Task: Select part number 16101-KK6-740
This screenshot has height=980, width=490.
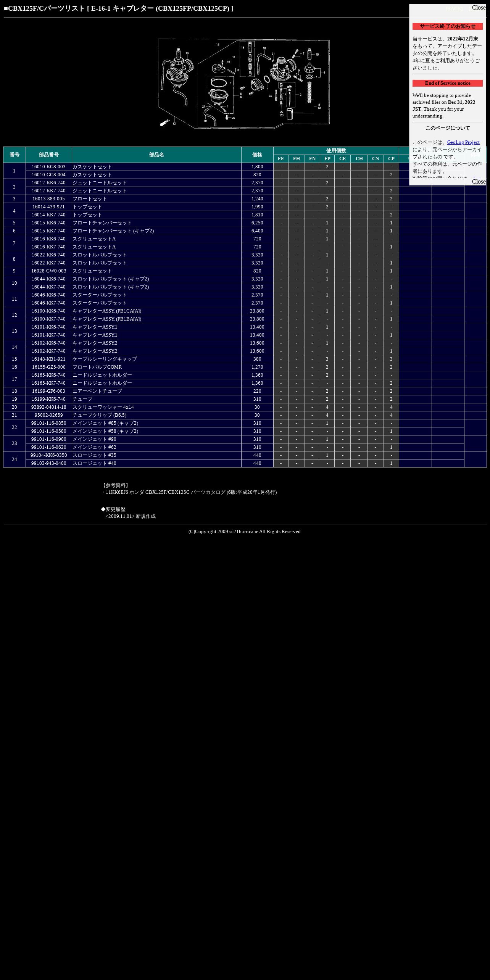Action: tap(48, 327)
